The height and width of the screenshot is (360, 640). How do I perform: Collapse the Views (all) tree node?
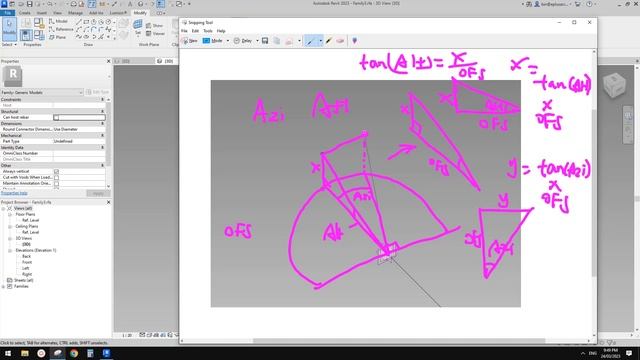click(4, 209)
